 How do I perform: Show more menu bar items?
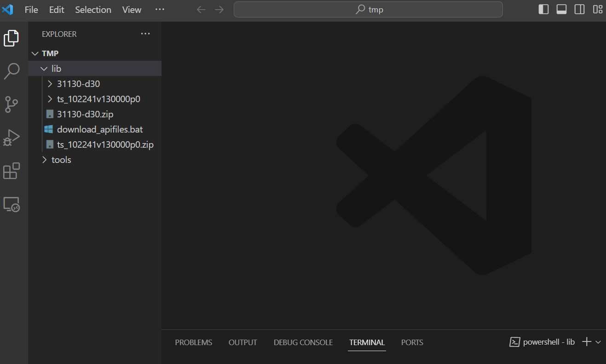pyautogui.click(x=160, y=10)
